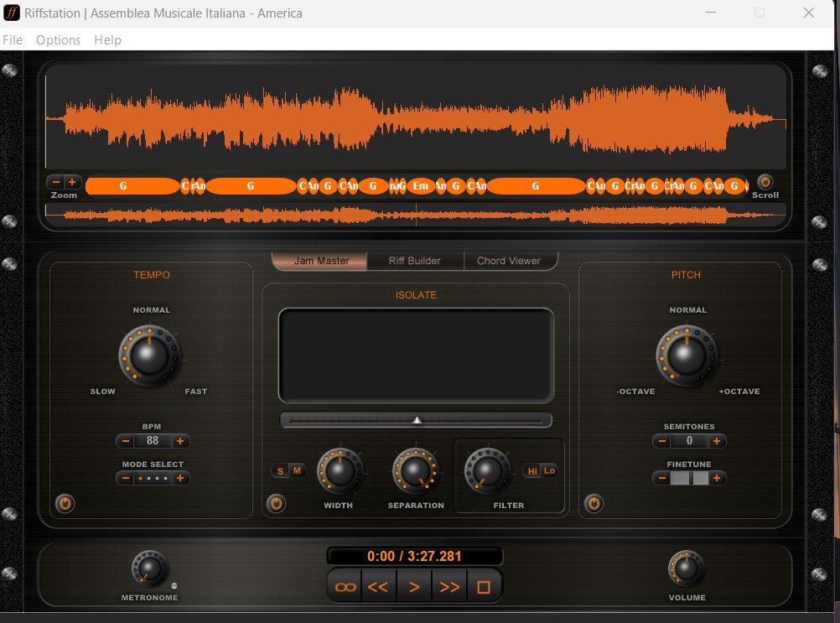The image size is (840, 623).
Task: Enable the Hi filter button
Action: pos(532,471)
